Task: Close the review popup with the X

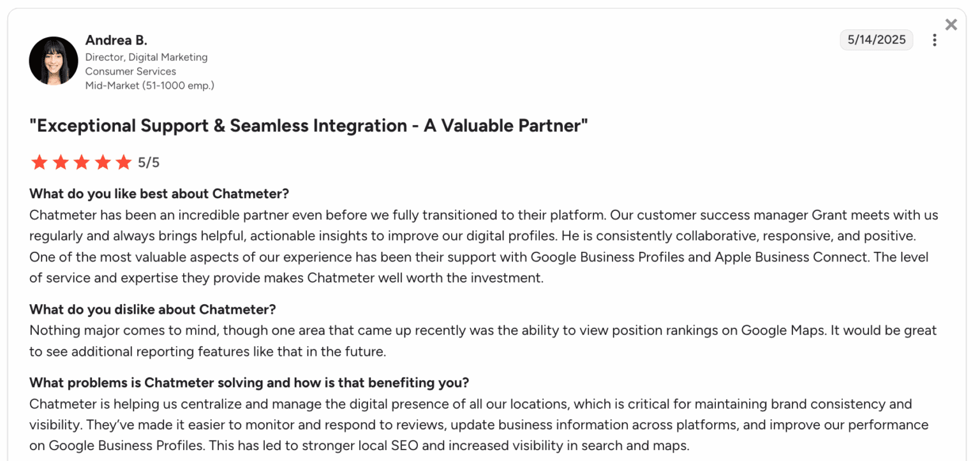Action: (x=951, y=25)
